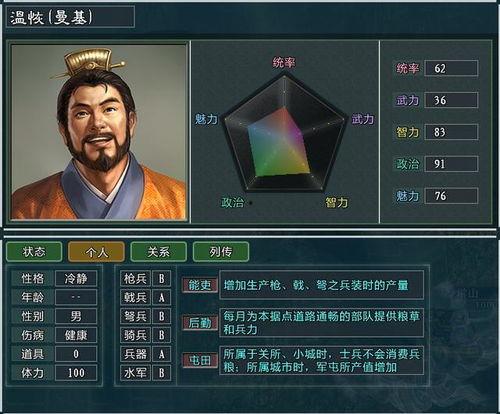Click the 骑兵 aptitude grade B
The image size is (500, 414).
[x=161, y=335]
